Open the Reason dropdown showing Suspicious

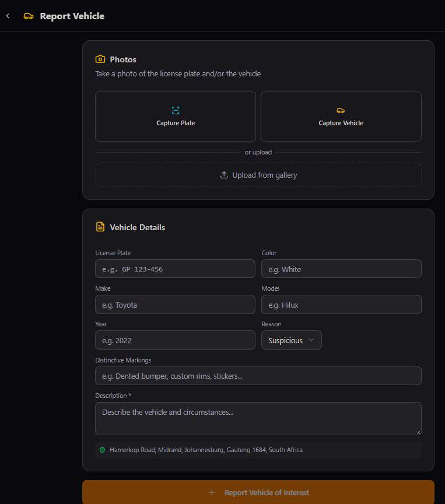[291, 340]
